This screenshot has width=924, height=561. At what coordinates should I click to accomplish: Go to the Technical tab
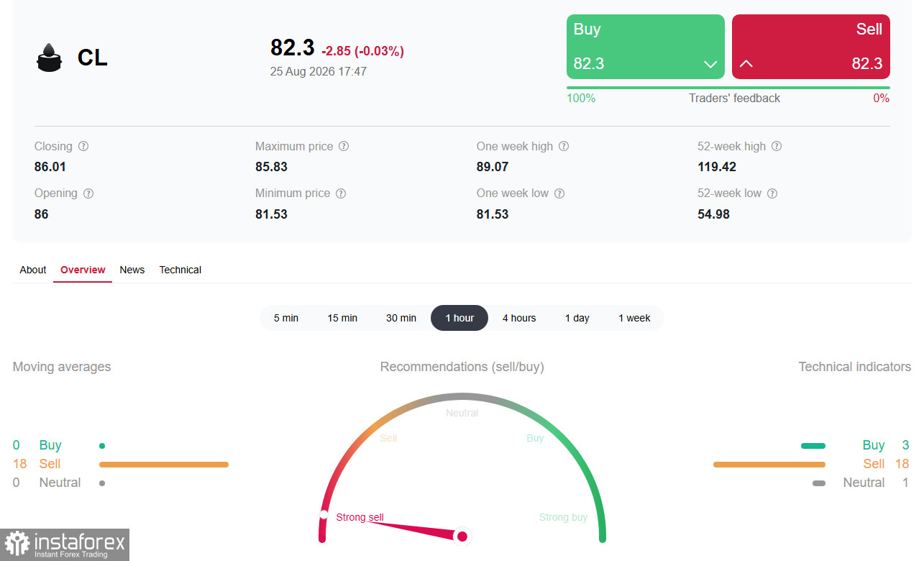[180, 270]
